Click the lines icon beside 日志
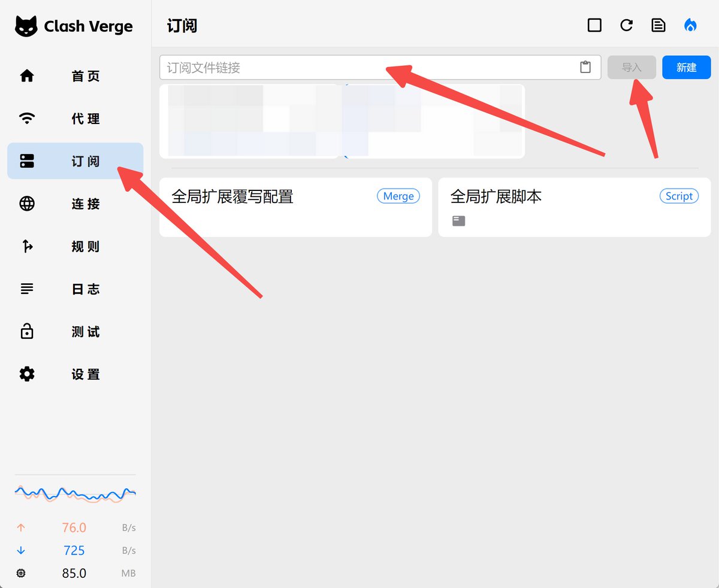The height and width of the screenshot is (588, 719). (x=27, y=289)
